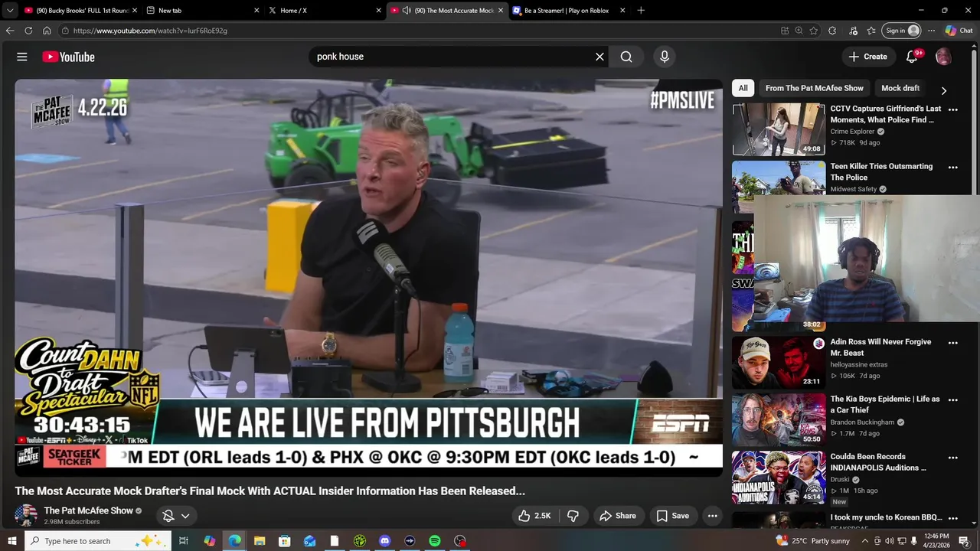Image resolution: width=980 pixels, height=551 pixels.
Task: Open the taskbar volume speaker icon
Action: 889,541
